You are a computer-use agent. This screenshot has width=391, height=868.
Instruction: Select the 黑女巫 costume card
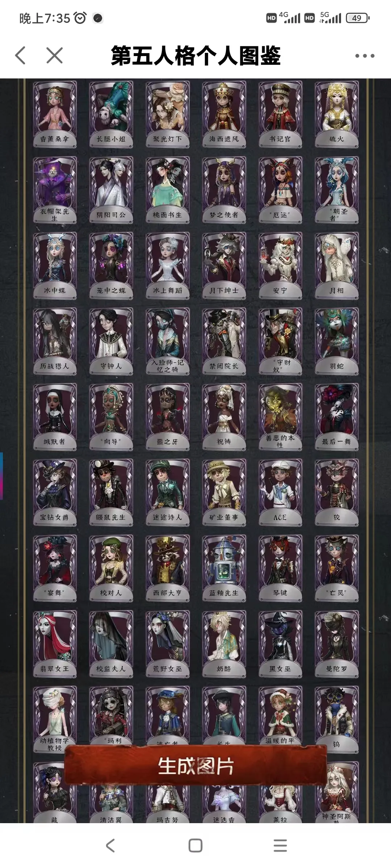tap(280, 644)
